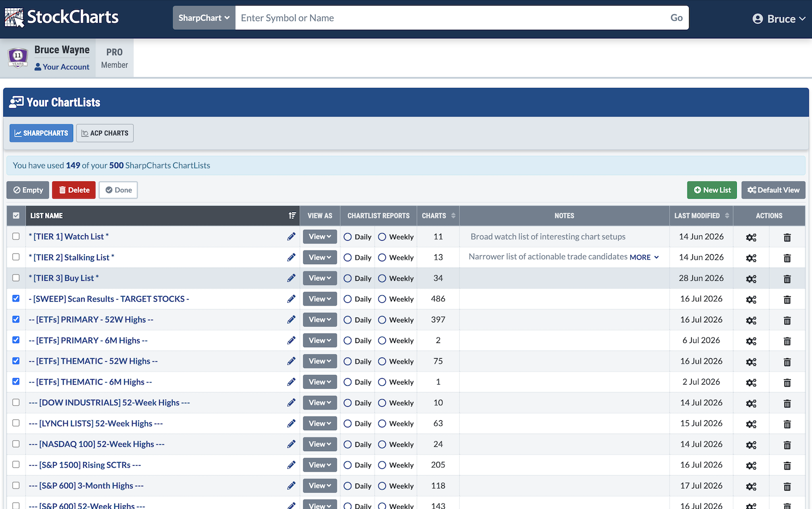Open settings gears for S&P 1500 Rising SCTRs
The image size is (812, 509).
click(x=751, y=466)
